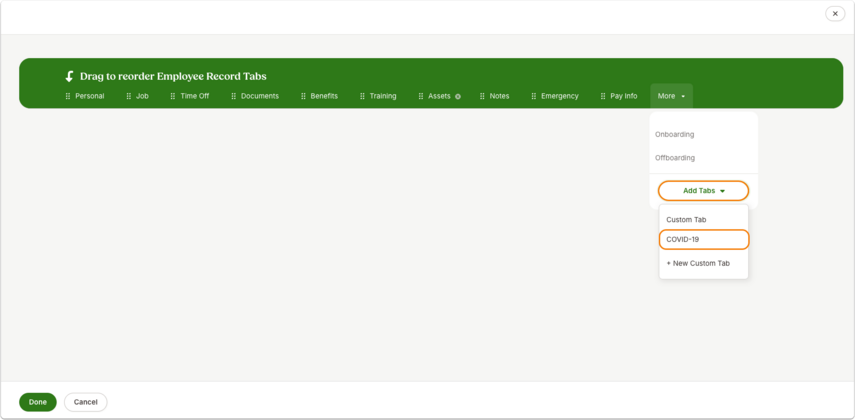The width and height of the screenshot is (855, 420).
Task: Click the grip icon next to Benefits
Action: point(303,96)
